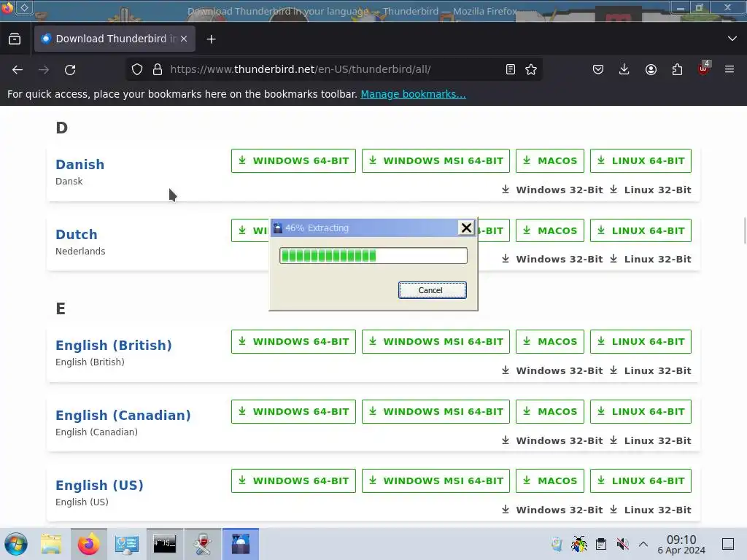Show site security info via the padlock icon

tap(158, 69)
